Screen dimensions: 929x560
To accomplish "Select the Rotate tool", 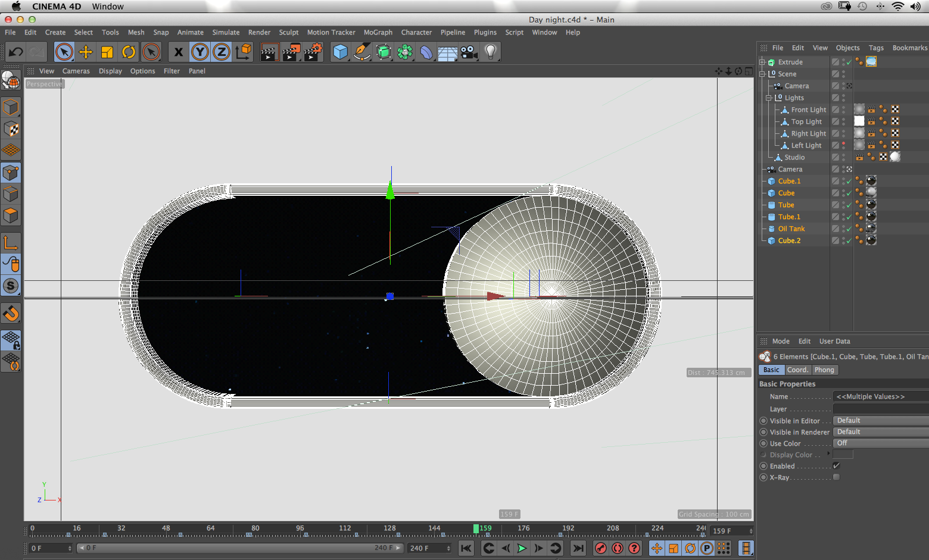I will tap(129, 52).
